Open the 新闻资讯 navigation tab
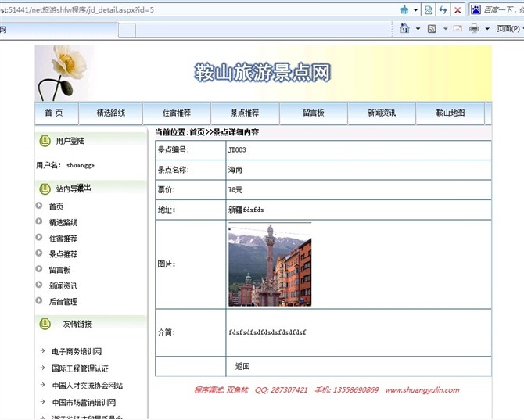 [382, 113]
